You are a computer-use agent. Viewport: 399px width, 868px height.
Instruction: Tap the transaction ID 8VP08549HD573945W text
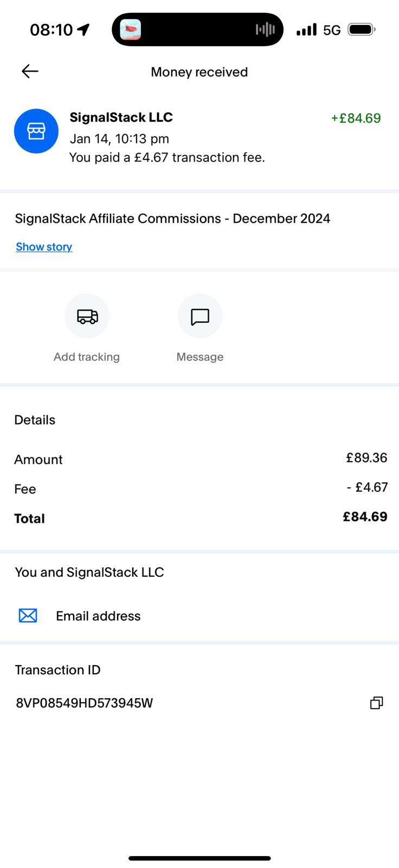[85, 703]
